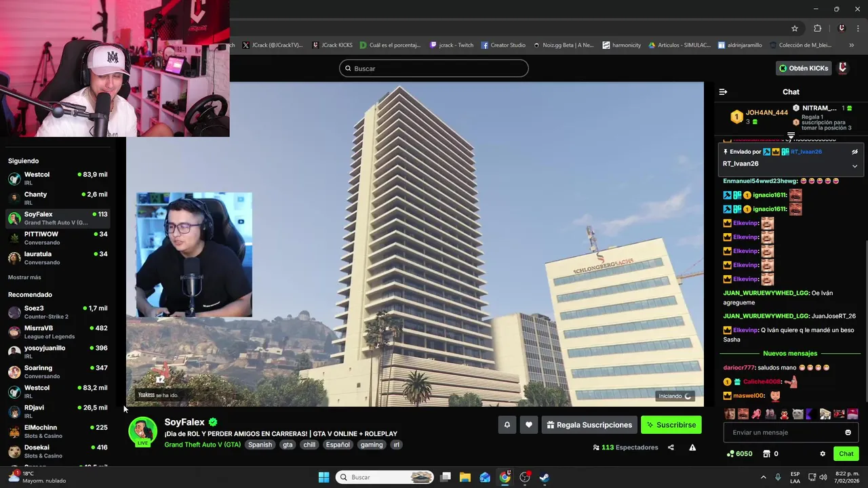Open lauratula channel from the sidebar

coord(58,258)
